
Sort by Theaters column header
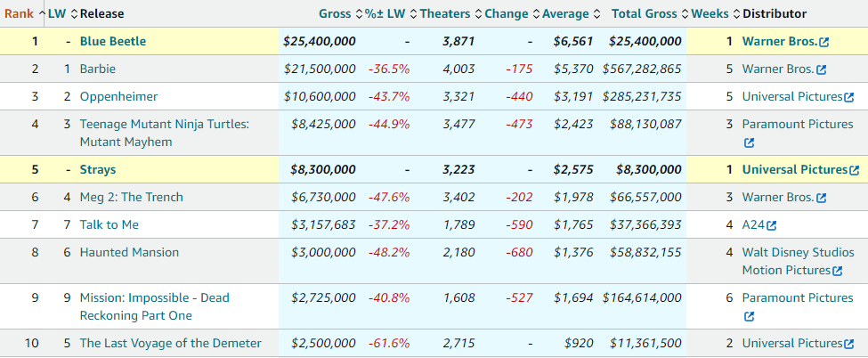tap(444, 13)
